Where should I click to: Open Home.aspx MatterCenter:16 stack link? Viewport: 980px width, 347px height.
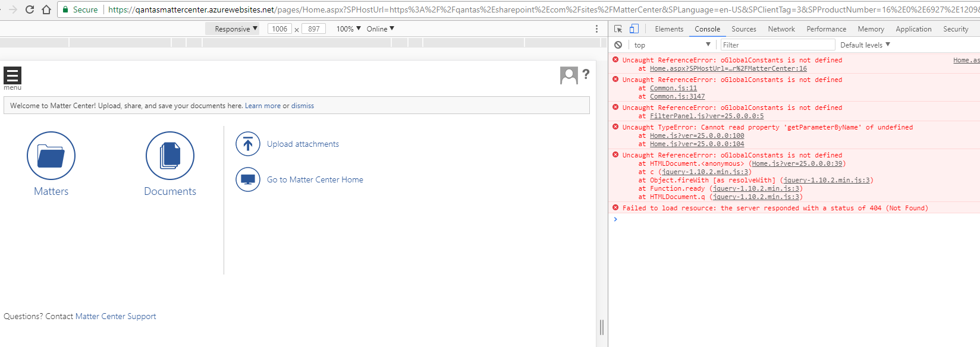(x=728, y=68)
